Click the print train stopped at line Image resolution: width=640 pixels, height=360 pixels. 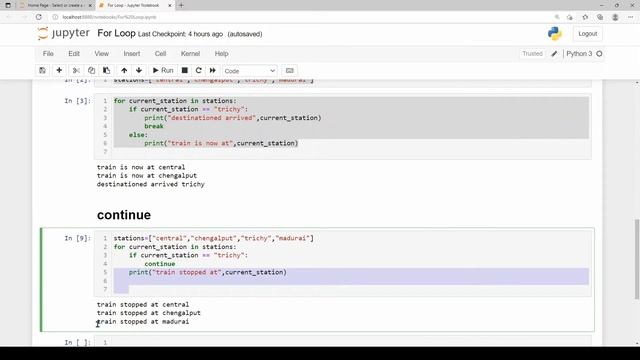208,272
